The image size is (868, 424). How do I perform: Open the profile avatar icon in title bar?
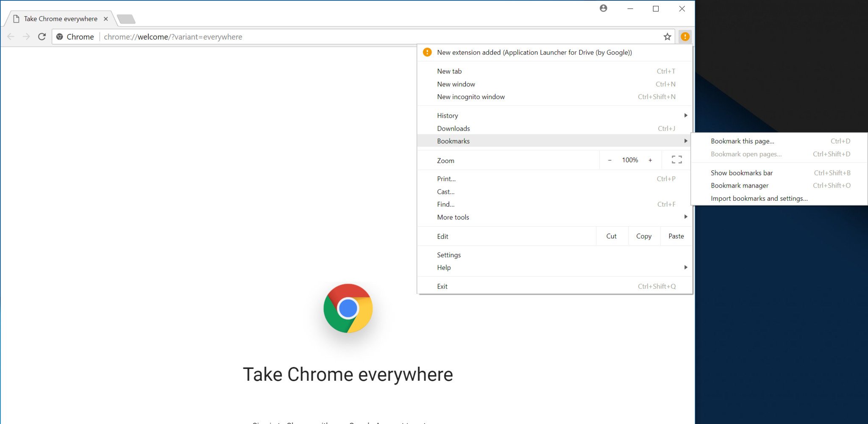coord(604,8)
